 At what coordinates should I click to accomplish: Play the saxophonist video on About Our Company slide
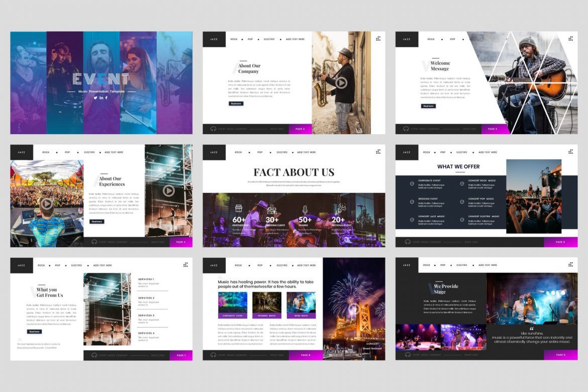coord(341,82)
